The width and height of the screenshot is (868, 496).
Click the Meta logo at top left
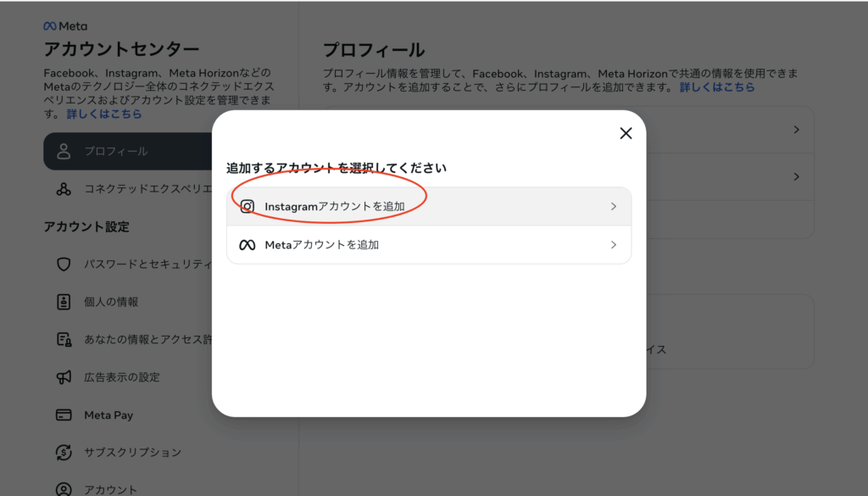(x=64, y=26)
